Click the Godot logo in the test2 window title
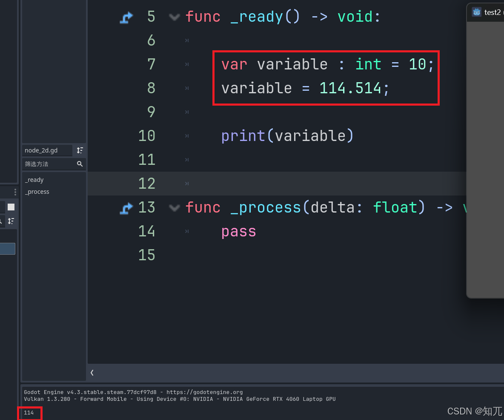The height and width of the screenshot is (420, 504). point(476,12)
